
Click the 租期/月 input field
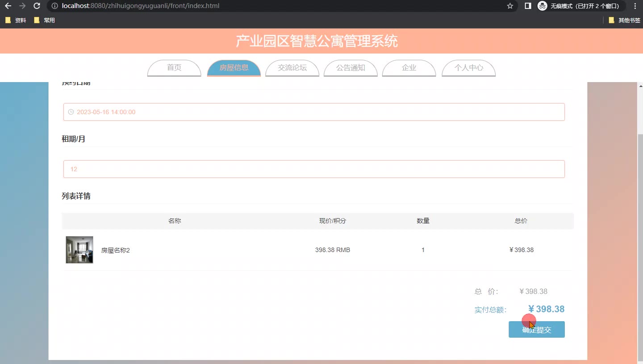pyautogui.click(x=313, y=169)
